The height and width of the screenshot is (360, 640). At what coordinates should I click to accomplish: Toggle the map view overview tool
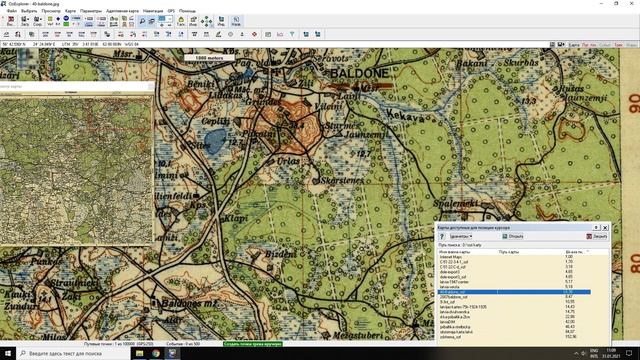(151, 21)
